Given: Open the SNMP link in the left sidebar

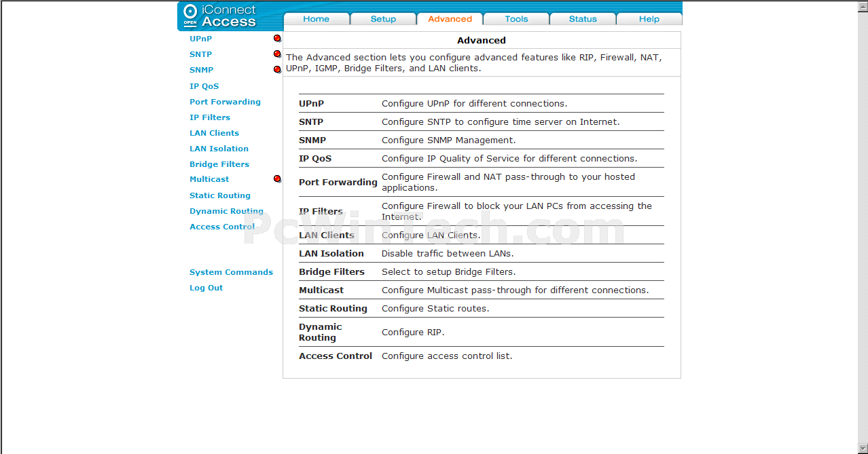Looking at the screenshot, I should (x=202, y=70).
